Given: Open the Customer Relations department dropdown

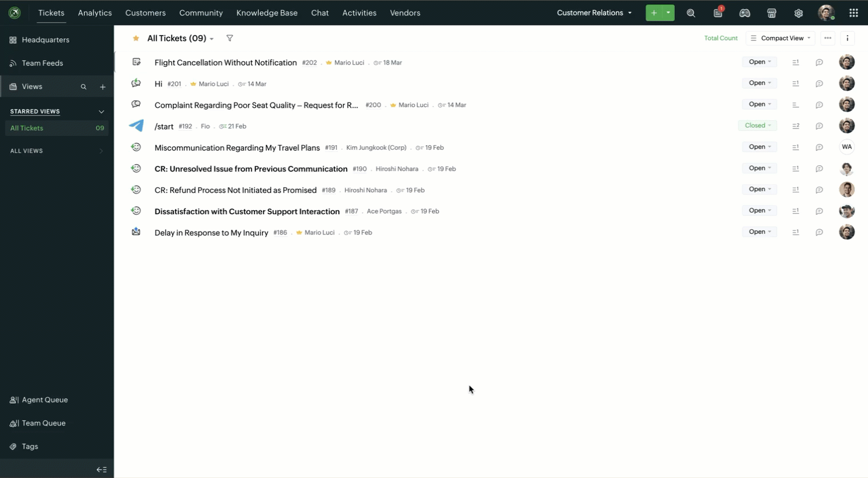Looking at the screenshot, I should (x=594, y=13).
